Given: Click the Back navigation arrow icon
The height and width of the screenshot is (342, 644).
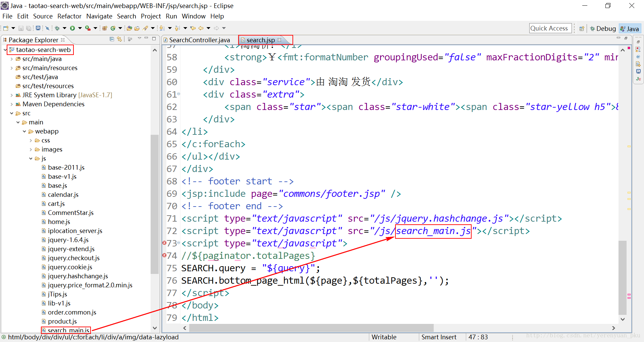Looking at the screenshot, I should (201, 28).
